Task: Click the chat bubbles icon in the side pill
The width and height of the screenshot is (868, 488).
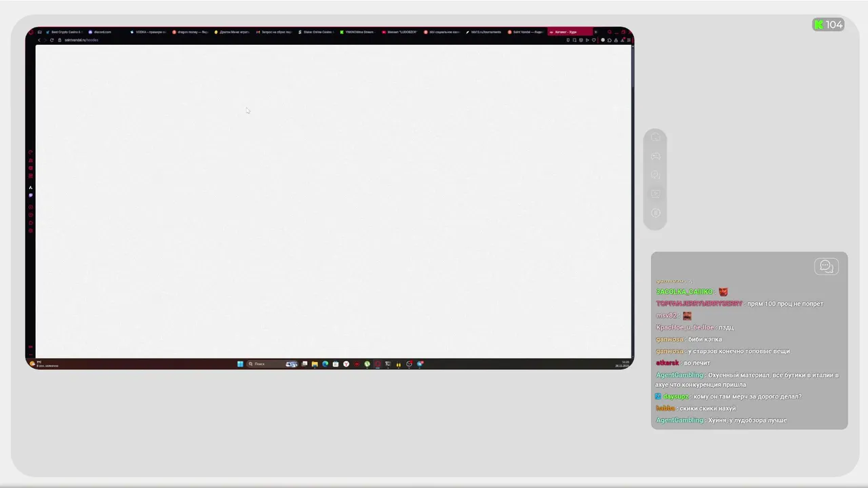Action: pos(656,175)
